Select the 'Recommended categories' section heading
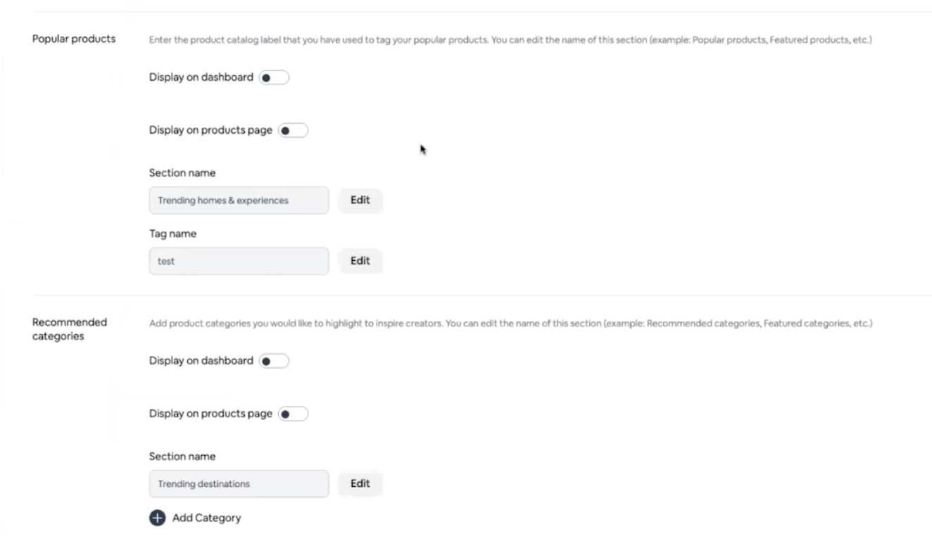 click(x=70, y=329)
